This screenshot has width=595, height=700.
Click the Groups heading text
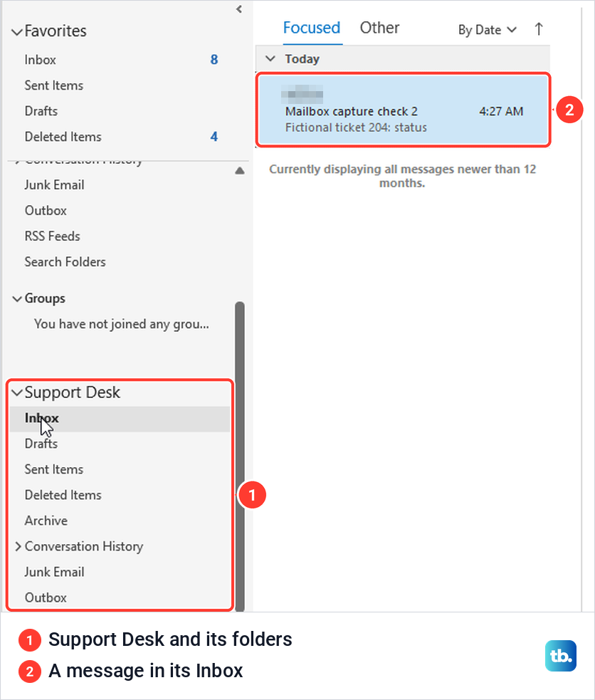click(45, 298)
